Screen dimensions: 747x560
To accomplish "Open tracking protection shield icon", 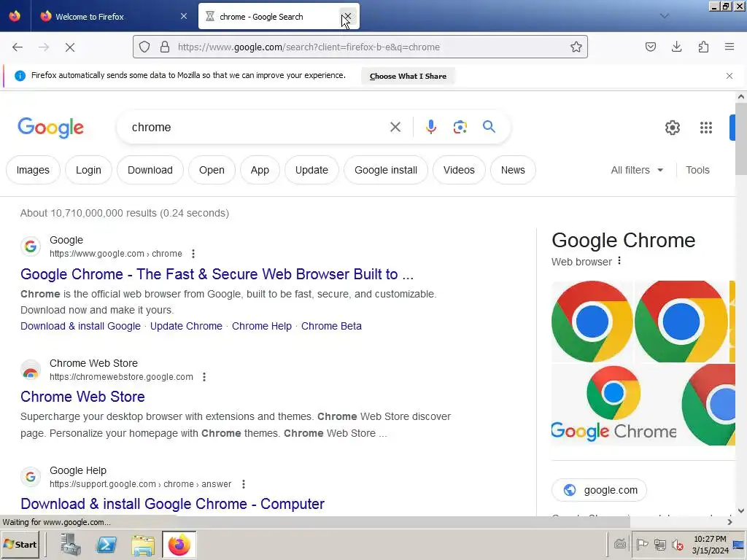I will pos(144,47).
